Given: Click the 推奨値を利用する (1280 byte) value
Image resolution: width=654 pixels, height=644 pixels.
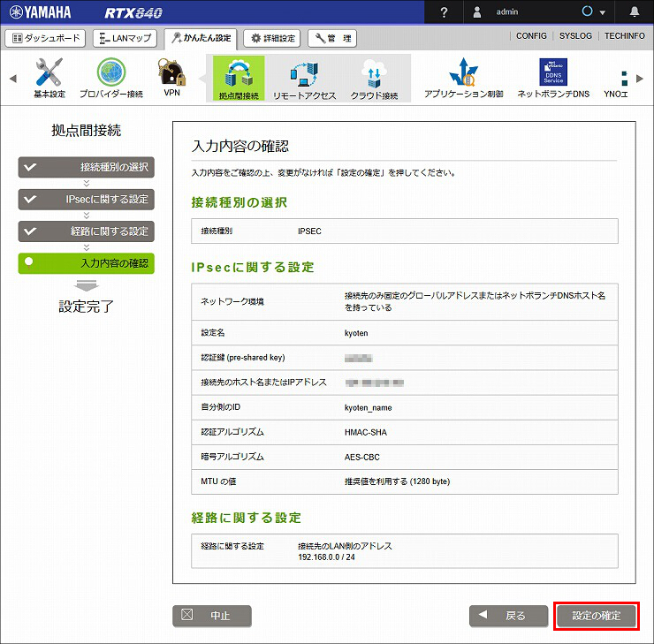Looking at the screenshot, I should click(x=397, y=481).
